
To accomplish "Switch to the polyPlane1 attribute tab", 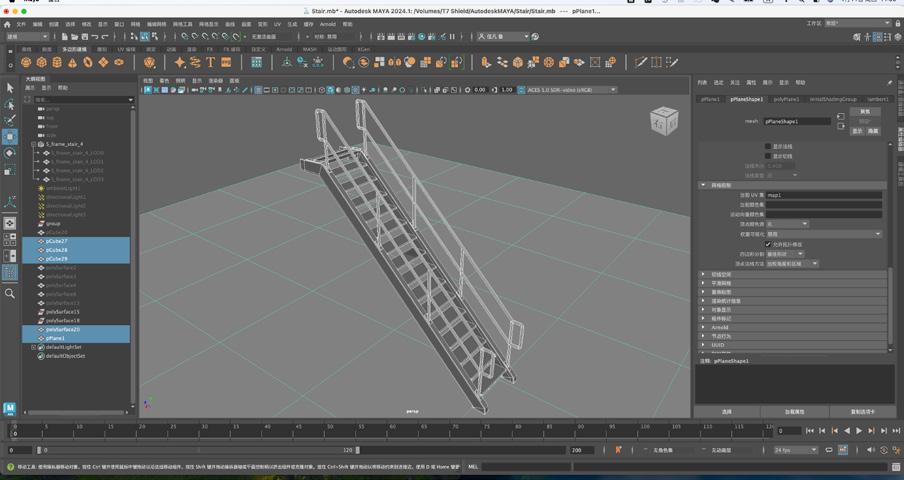I will 786,99.
